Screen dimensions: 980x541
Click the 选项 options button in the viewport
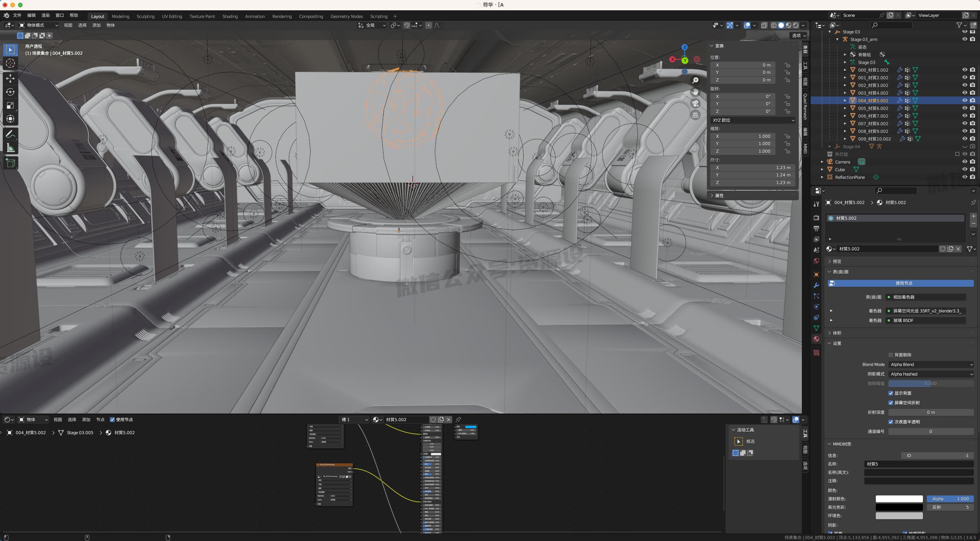[799, 35]
